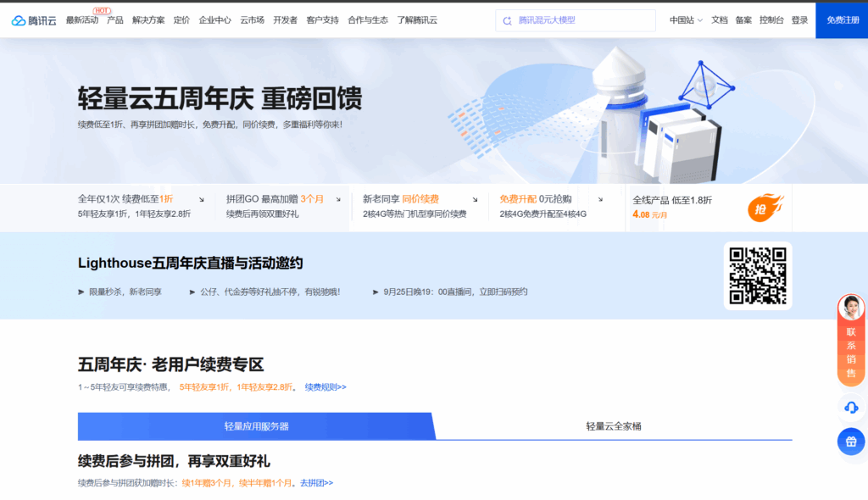The width and height of the screenshot is (868, 500).
Task: Click the 免费注册 button
Action: (842, 20)
